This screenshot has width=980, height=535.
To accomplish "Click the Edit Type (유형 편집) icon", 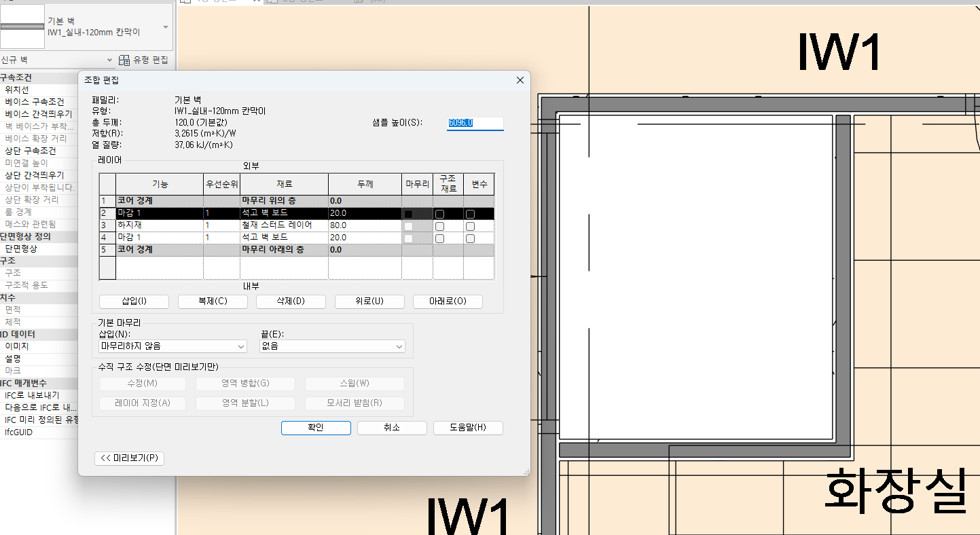I will pyautogui.click(x=124, y=60).
